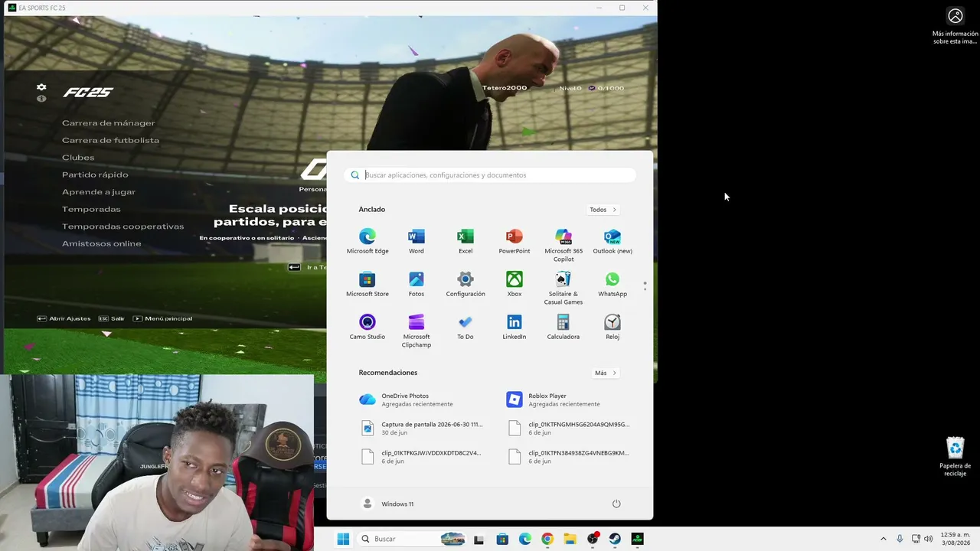This screenshot has width=980, height=551.
Task: Open Microsoft Edge from the taskbar
Action: [x=525, y=539]
